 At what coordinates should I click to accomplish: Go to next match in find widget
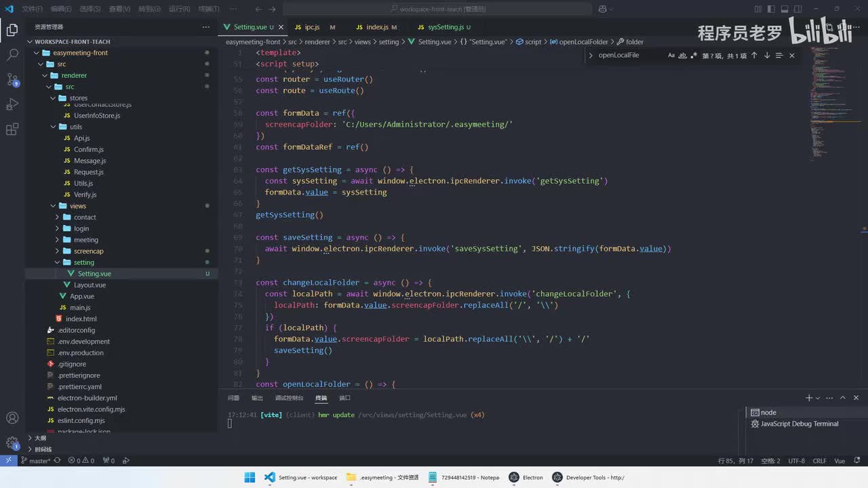[767, 56]
